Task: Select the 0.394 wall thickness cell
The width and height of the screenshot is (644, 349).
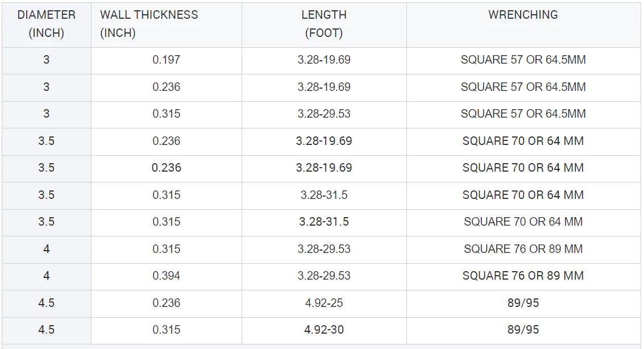Action: [x=167, y=276]
